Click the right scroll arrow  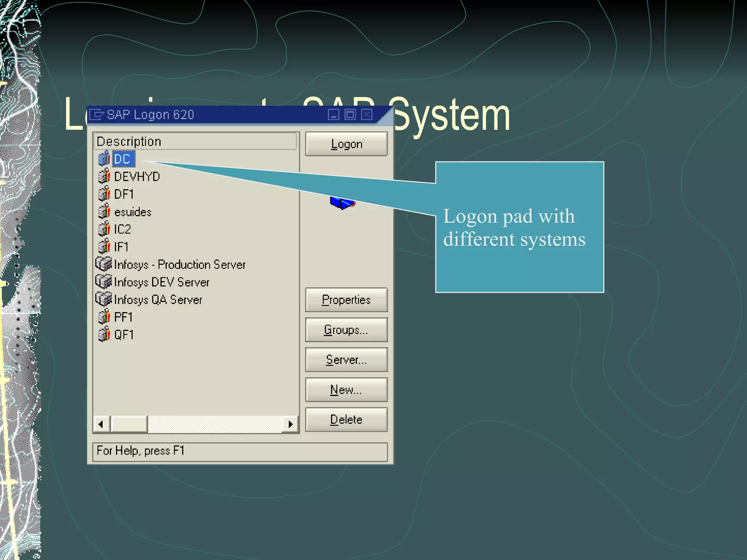point(290,424)
